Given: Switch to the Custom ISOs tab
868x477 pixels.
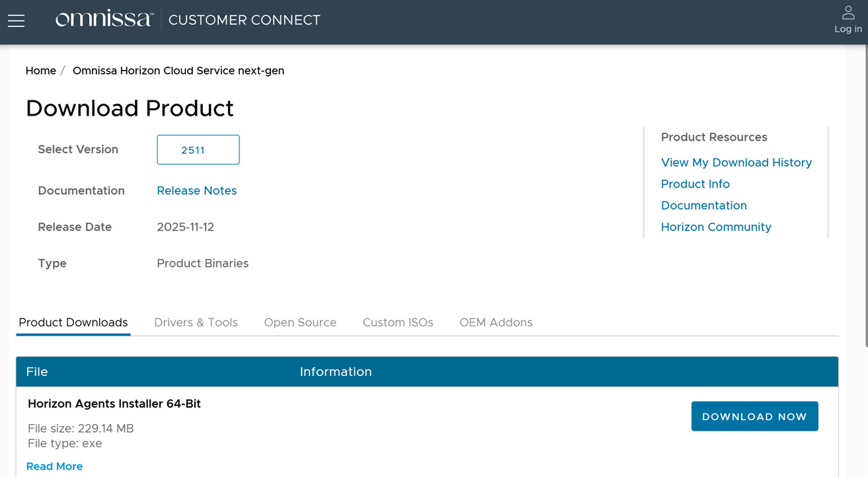Looking at the screenshot, I should coord(398,322).
